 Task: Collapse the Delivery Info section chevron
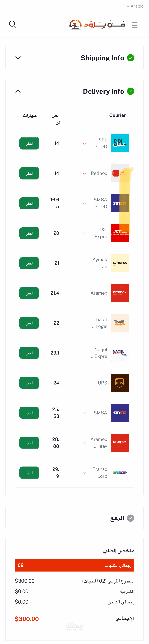tap(18, 91)
